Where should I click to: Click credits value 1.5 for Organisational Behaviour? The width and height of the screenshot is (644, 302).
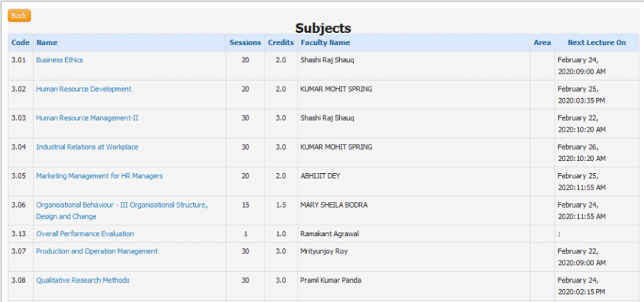[281, 205]
